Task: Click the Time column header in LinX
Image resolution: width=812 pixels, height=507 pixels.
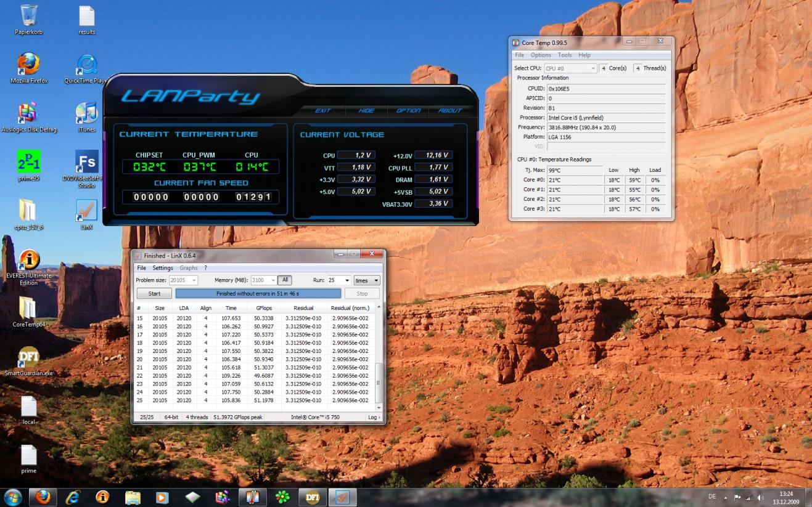Action: (x=231, y=308)
